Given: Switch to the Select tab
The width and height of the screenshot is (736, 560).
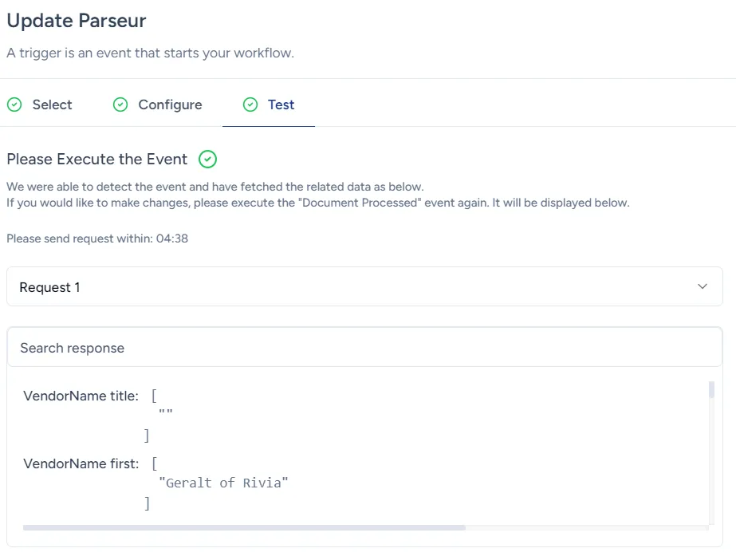Looking at the screenshot, I should pos(51,105).
